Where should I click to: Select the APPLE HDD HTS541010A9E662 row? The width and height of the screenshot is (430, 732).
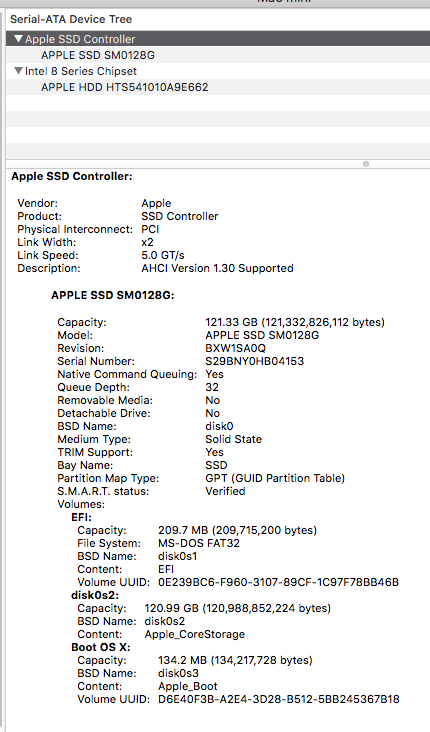pyautogui.click(x=218, y=87)
